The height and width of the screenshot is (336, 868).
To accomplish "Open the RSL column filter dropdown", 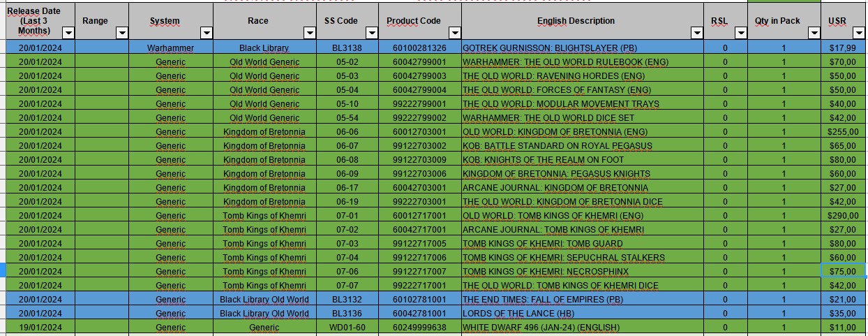I will click(740, 33).
